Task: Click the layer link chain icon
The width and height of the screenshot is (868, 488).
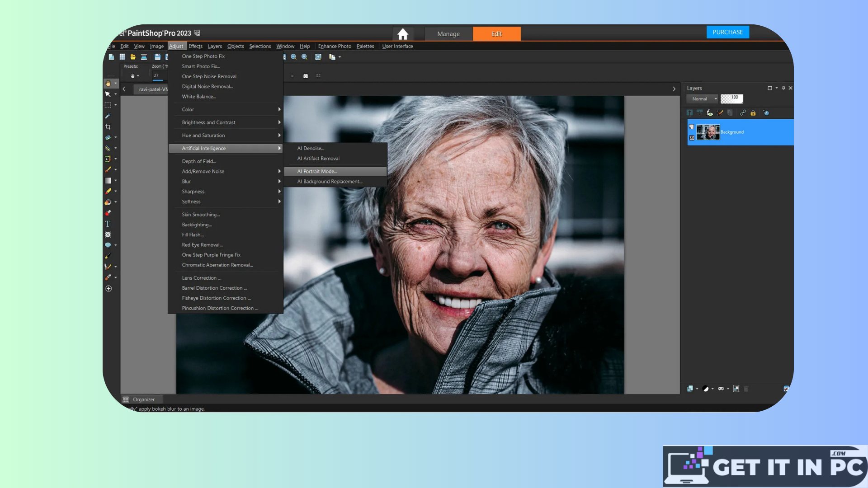Action: (x=743, y=113)
